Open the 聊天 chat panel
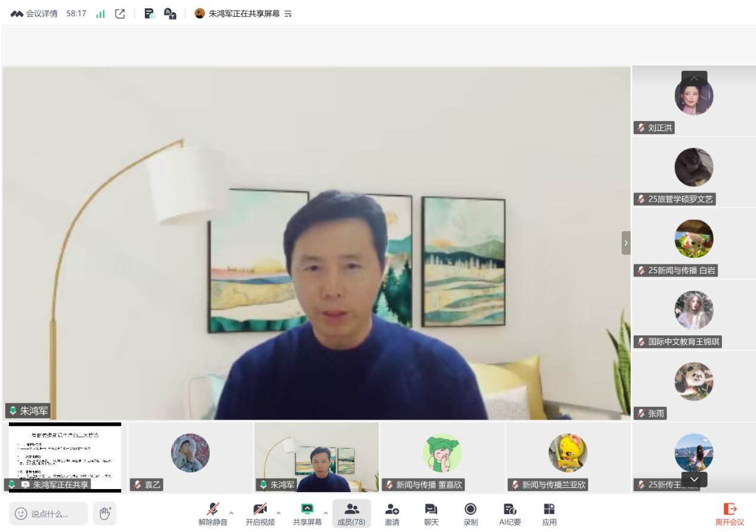 coord(431,514)
